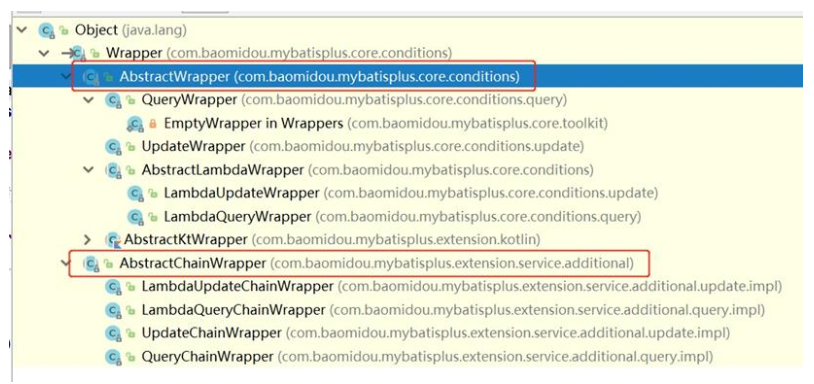Collapse the Object (java.lang) node
This screenshot has width=814, height=384.
21,30
